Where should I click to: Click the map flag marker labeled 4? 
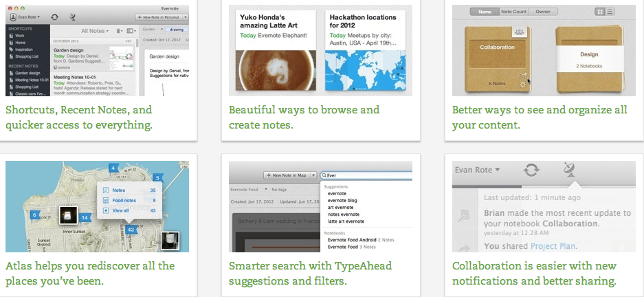(x=113, y=168)
